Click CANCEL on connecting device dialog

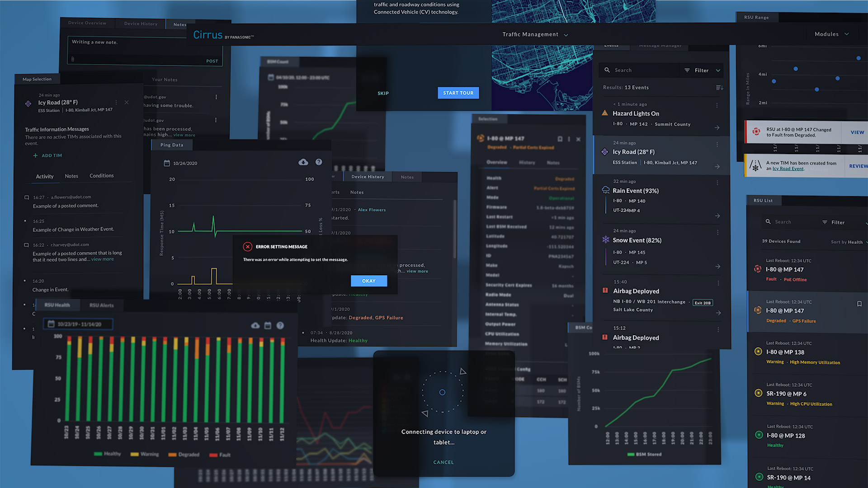(443, 462)
